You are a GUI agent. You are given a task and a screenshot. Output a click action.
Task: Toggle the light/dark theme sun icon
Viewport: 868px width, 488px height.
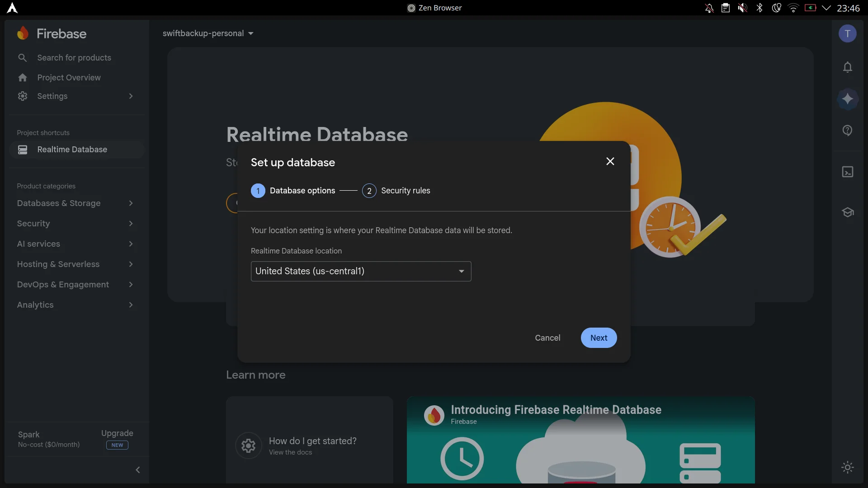click(848, 467)
